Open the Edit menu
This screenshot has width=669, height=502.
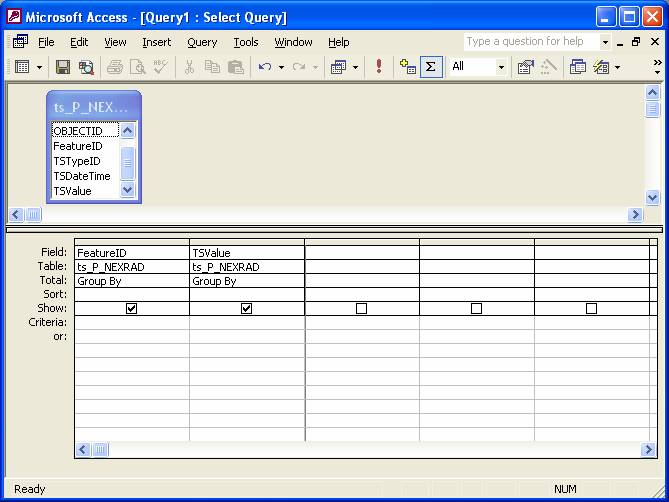coord(79,42)
